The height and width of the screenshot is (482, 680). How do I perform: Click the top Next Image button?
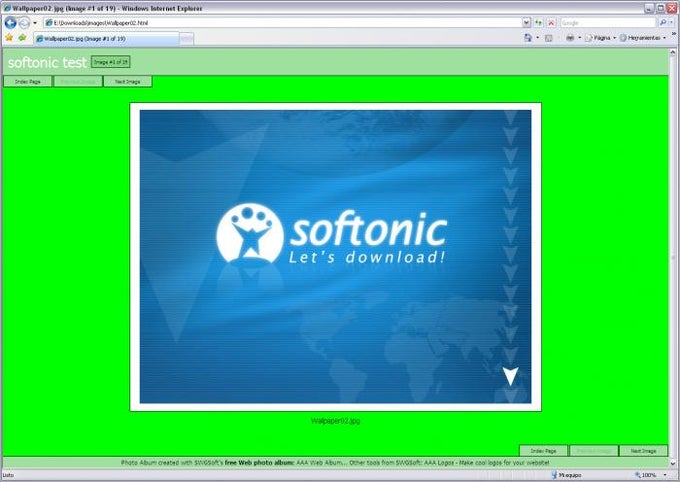click(x=128, y=82)
